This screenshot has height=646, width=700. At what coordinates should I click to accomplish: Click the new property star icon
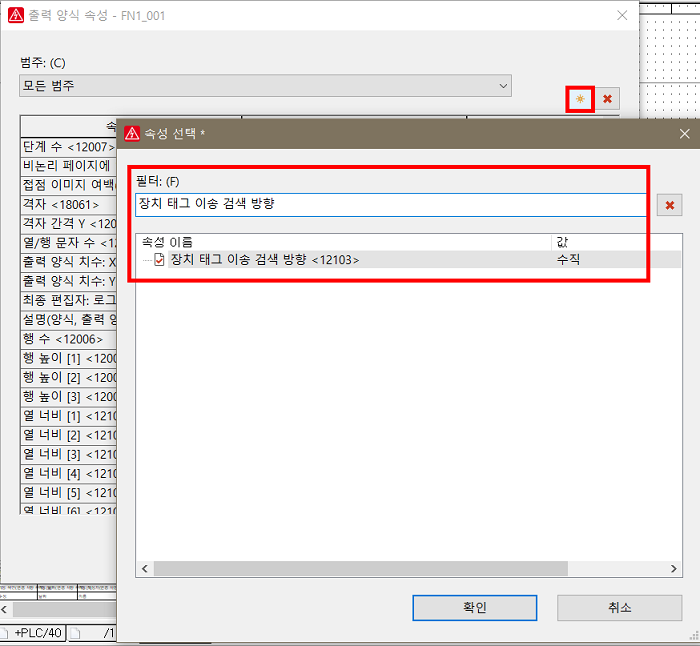point(580,99)
